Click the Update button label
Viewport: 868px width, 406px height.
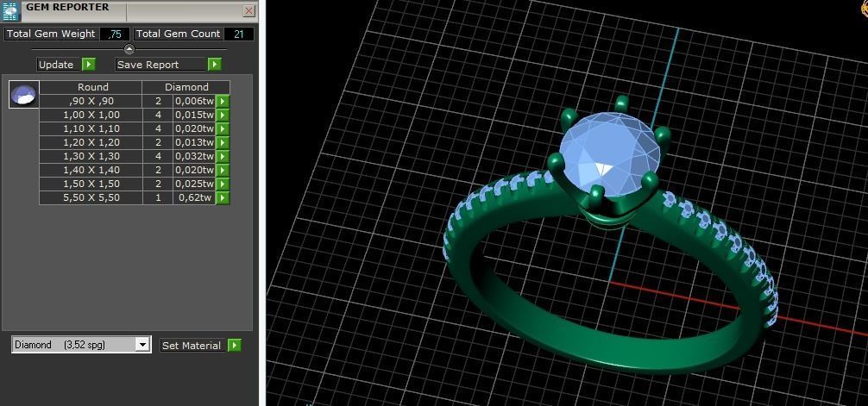pos(56,65)
